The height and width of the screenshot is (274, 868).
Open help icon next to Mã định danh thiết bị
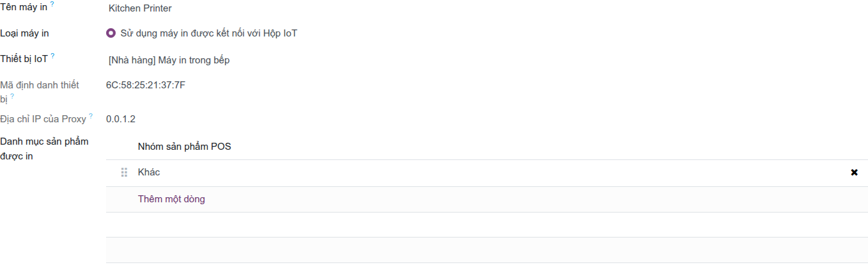pyautogui.click(x=12, y=96)
